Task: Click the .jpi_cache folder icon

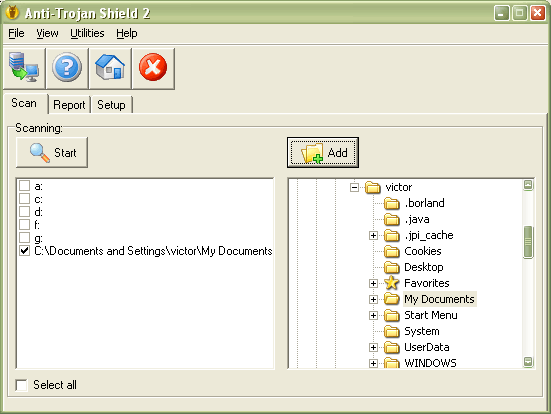Action: tap(391, 235)
